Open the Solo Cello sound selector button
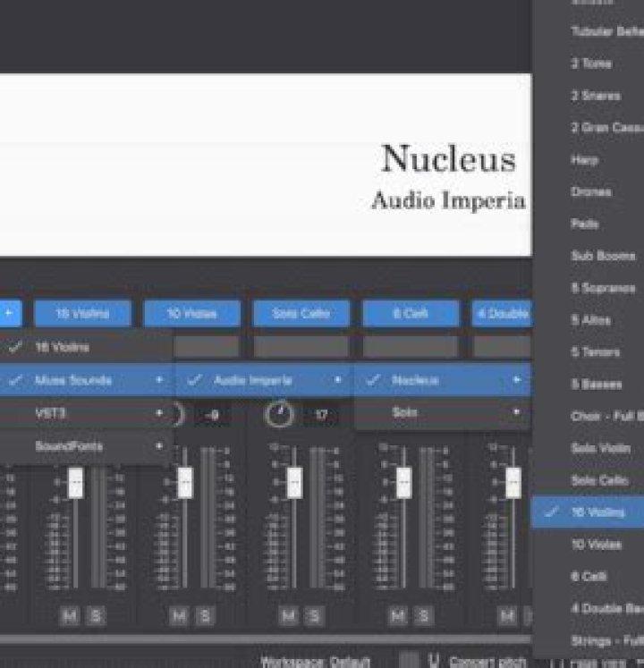This screenshot has height=668, width=644. tap(301, 313)
